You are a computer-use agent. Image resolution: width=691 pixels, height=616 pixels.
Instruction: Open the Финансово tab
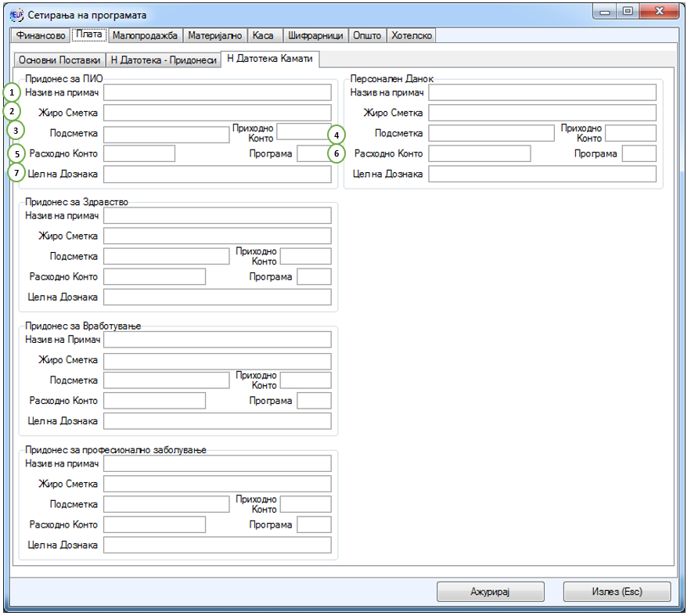[40, 36]
